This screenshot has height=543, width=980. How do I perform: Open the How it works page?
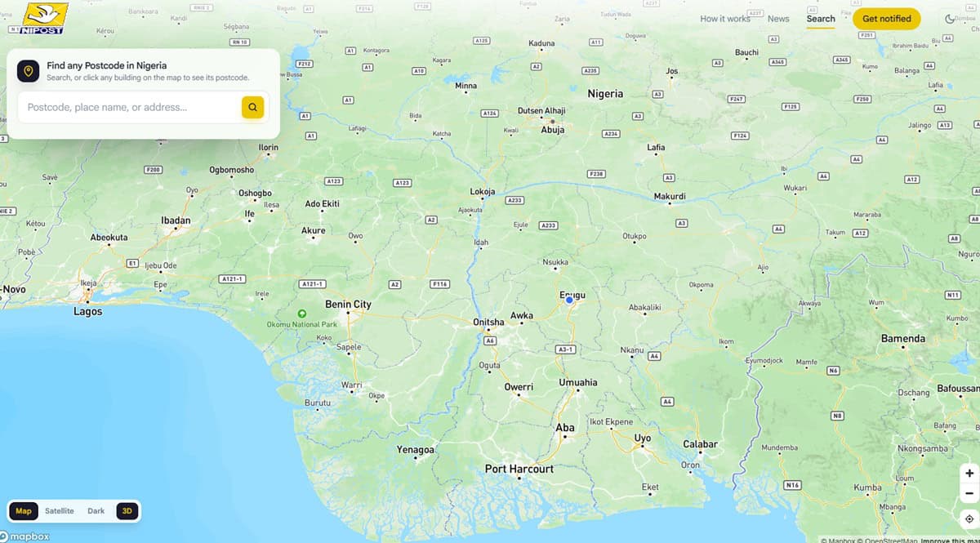pyautogui.click(x=724, y=19)
